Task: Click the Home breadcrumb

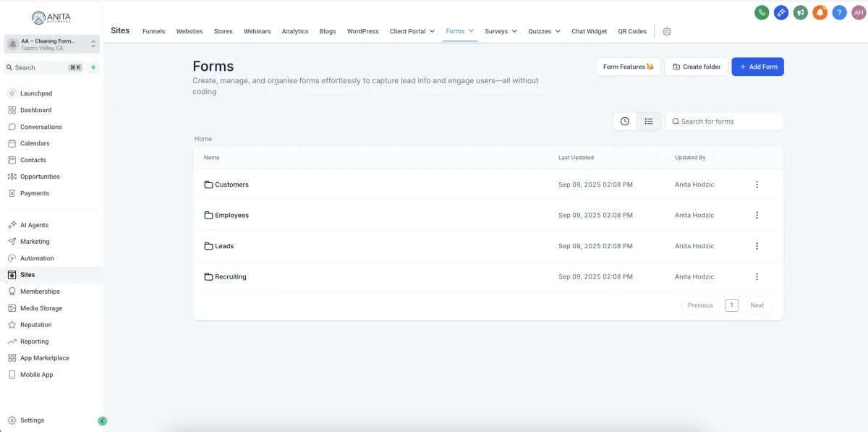Action: [203, 139]
